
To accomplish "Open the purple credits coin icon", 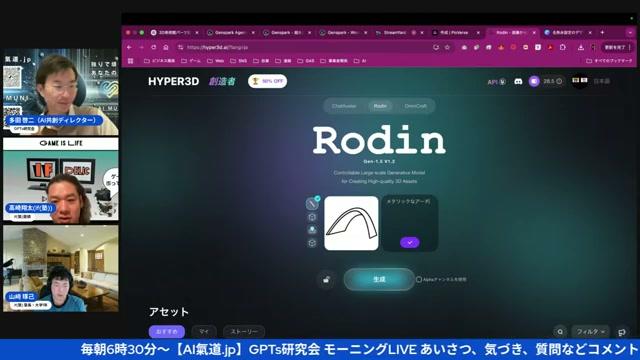I will pos(534,81).
